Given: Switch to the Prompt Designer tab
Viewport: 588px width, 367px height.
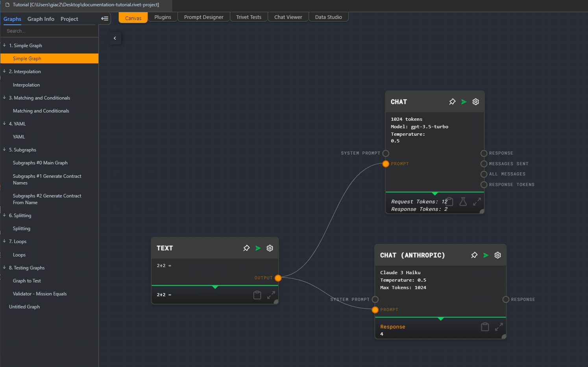Looking at the screenshot, I should 203,17.
